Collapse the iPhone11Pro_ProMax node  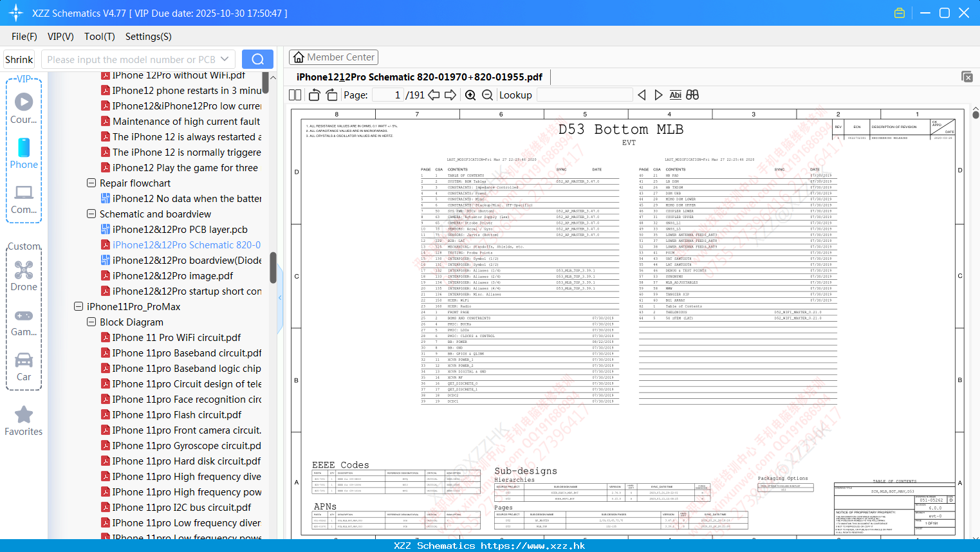79,306
